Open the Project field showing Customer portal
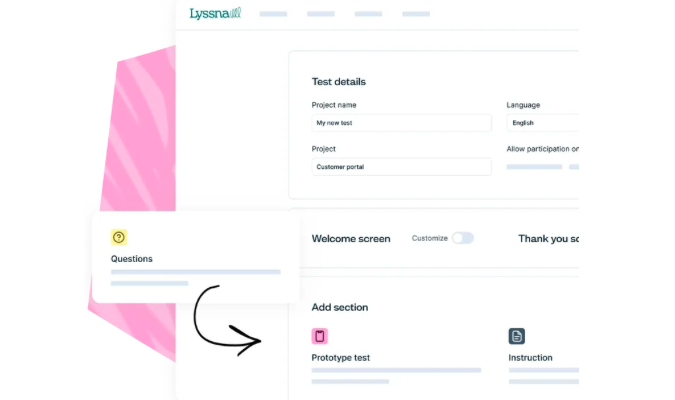Screen dimensions: 675x400 (x=401, y=167)
